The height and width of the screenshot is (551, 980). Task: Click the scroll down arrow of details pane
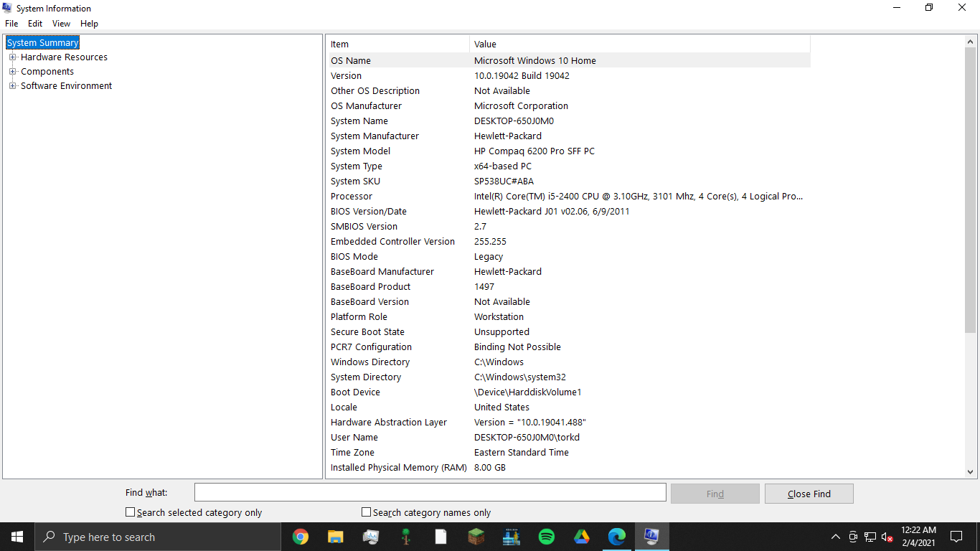click(x=971, y=472)
